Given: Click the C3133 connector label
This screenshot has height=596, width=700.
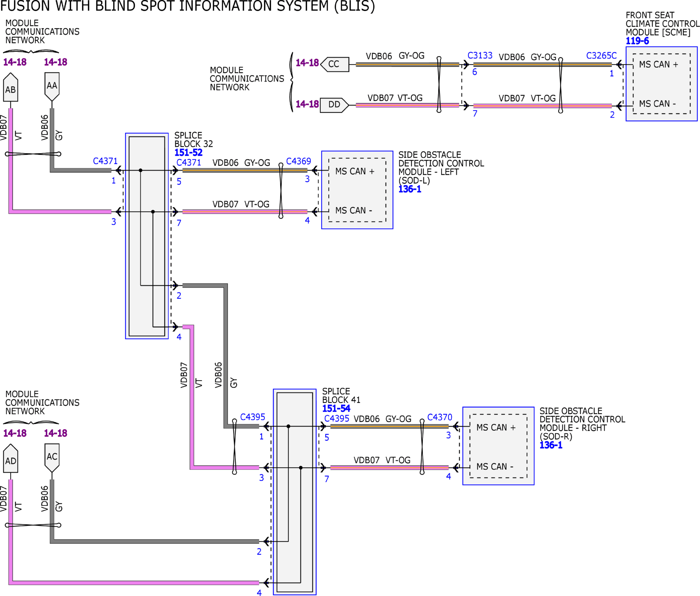Looking at the screenshot, I should (480, 56).
